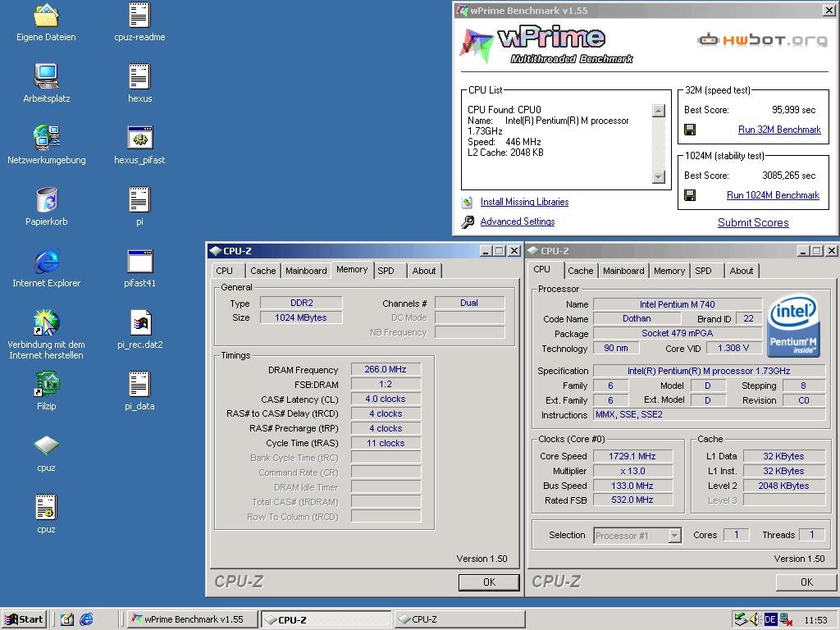Click OK in the left CPU-Z window

tap(489, 582)
